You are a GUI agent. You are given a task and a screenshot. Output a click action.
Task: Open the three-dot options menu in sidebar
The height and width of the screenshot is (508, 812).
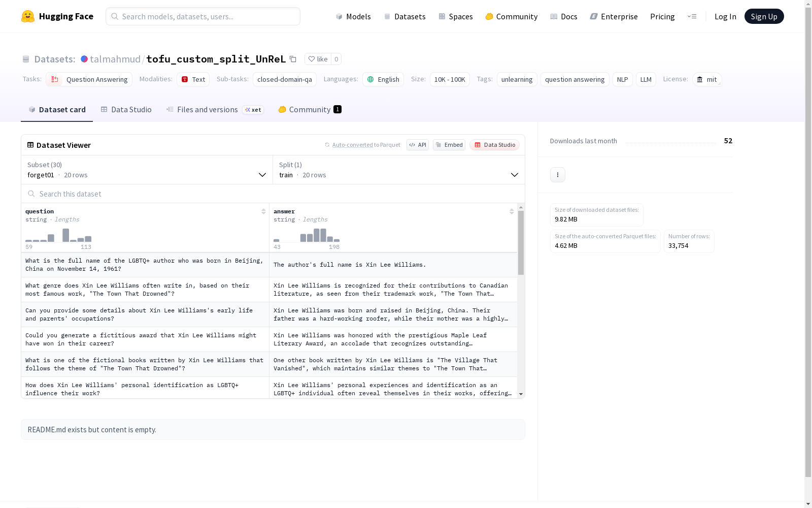click(x=558, y=175)
